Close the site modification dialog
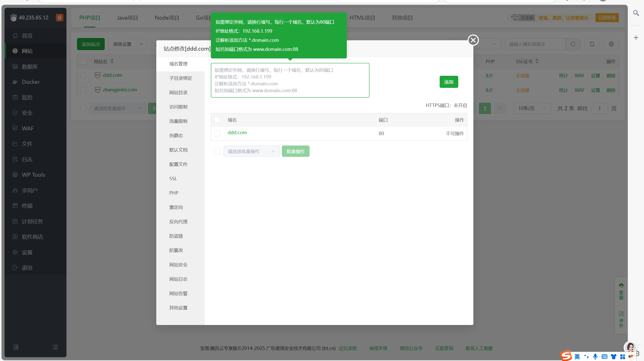The width and height of the screenshot is (644, 361). (x=473, y=40)
